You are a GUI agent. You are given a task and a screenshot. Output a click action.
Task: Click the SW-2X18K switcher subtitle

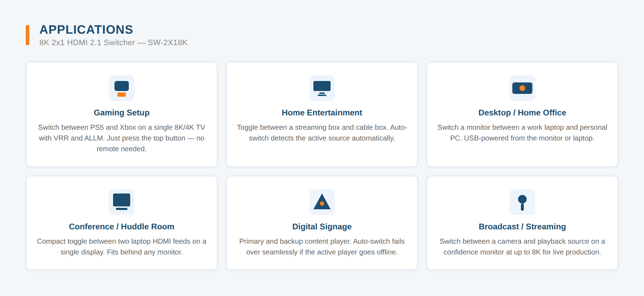(113, 43)
